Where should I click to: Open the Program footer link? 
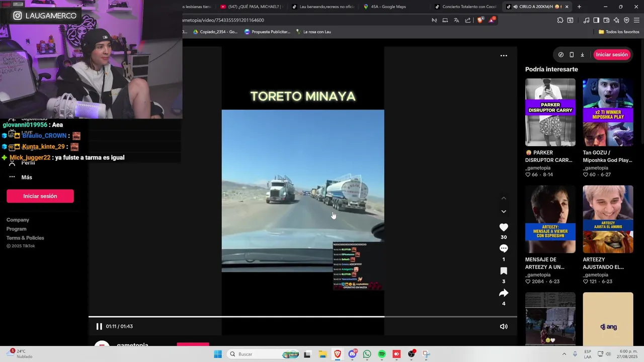point(17,229)
